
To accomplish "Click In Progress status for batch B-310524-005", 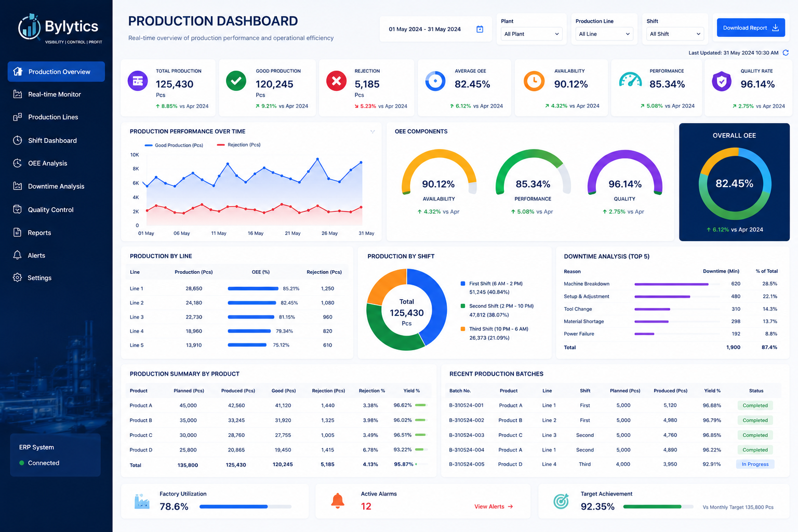I will coord(755,464).
